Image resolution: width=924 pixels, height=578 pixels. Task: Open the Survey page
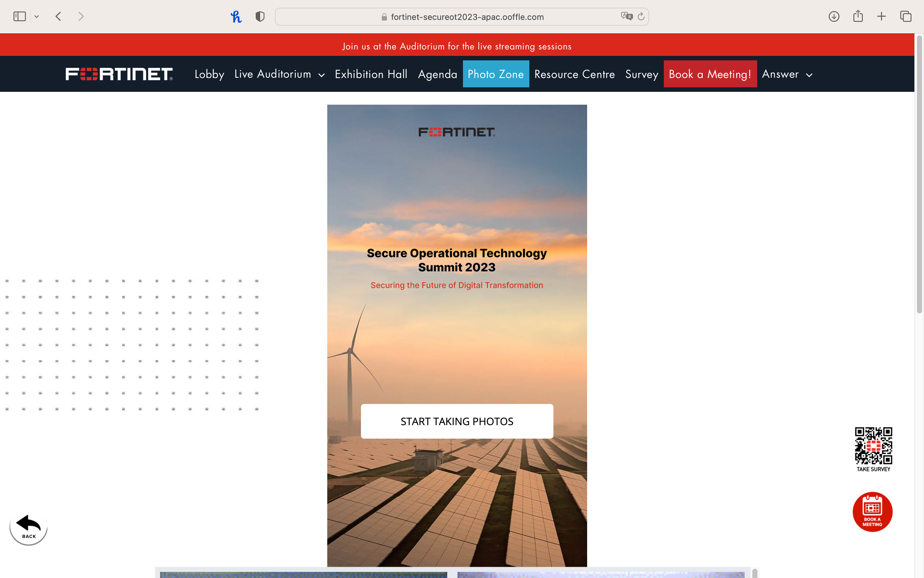pyautogui.click(x=642, y=74)
